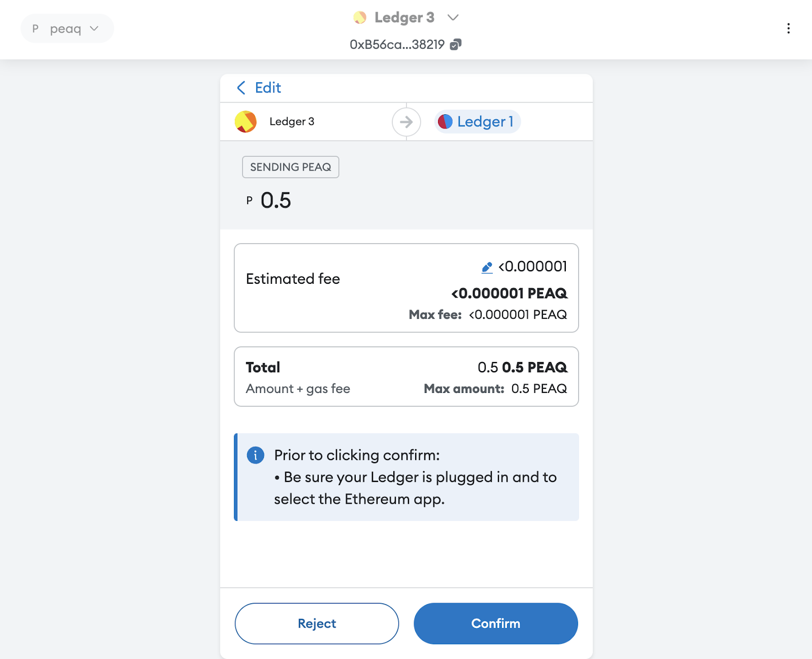812x659 pixels.
Task: Click the Estimated fee amount value
Action: pyautogui.click(x=509, y=293)
